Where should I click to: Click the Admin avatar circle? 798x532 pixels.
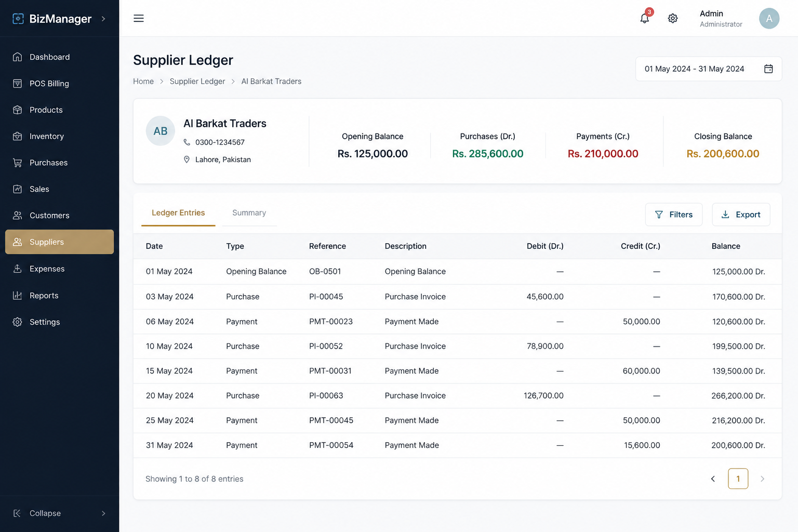click(769, 18)
